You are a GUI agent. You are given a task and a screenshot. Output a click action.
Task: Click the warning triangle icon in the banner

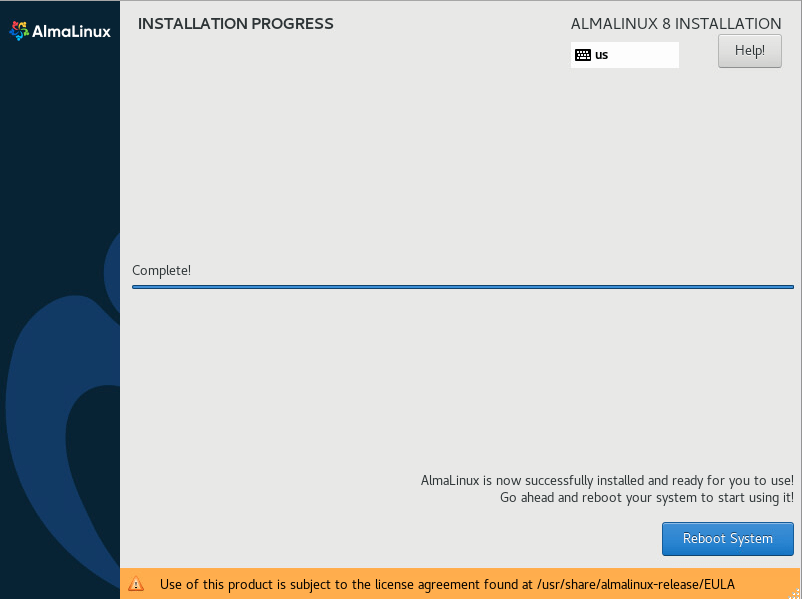click(136, 584)
